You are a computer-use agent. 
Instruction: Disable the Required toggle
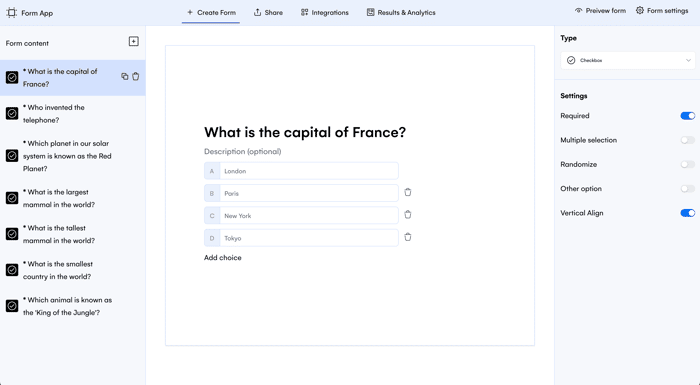[x=688, y=116]
